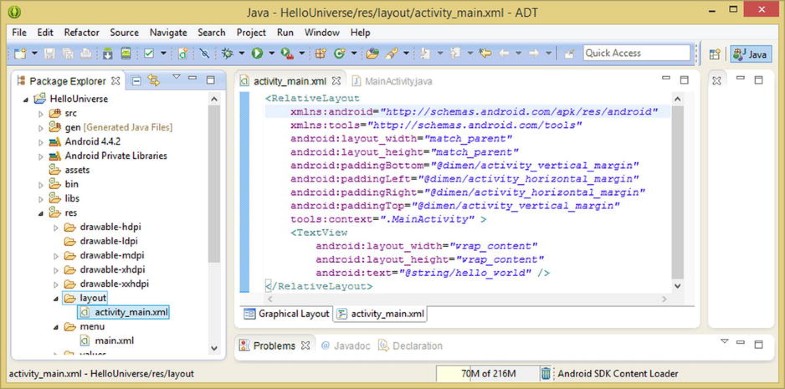The height and width of the screenshot is (389, 785).
Task: Switch to MainActivity.java editor tab
Action: (392, 81)
